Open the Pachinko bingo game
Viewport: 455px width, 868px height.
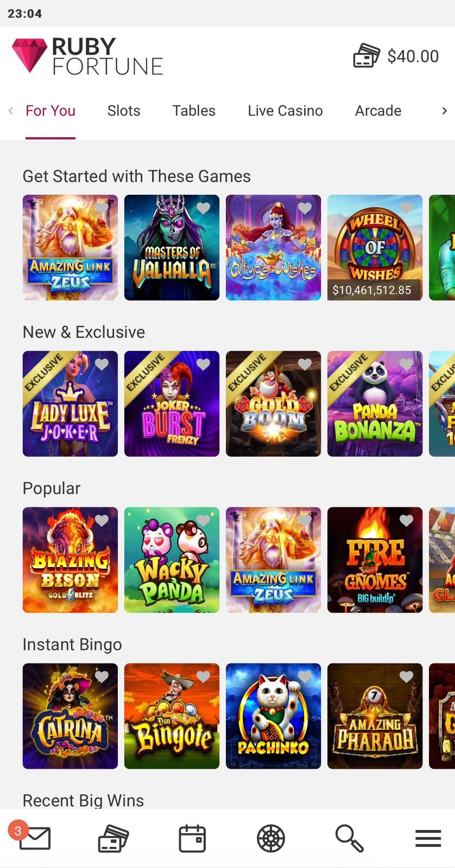click(273, 716)
